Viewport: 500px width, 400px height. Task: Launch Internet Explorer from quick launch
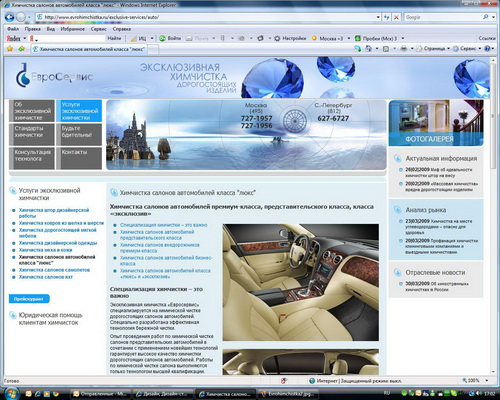point(38,394)
